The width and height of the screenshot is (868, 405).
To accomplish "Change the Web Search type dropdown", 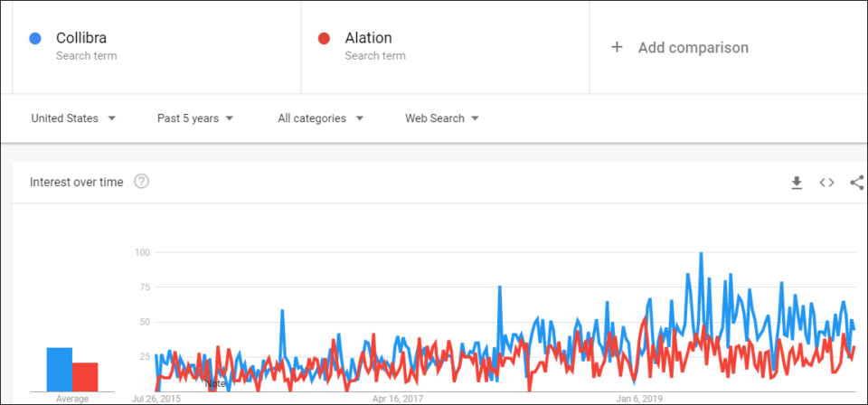I will (x=442, y=118).
